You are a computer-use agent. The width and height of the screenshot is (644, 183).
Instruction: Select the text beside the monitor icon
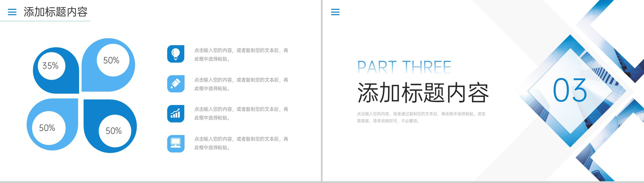[x=241, y=143]
